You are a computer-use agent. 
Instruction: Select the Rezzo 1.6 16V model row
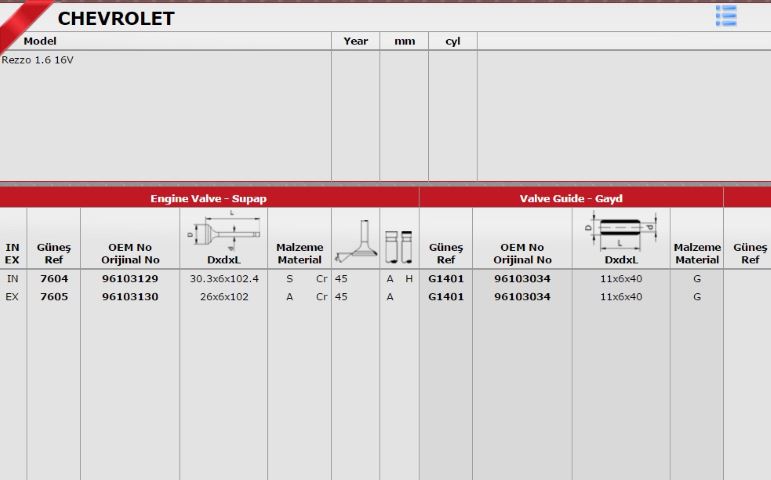pyautogui.click(x=37, y=60)
